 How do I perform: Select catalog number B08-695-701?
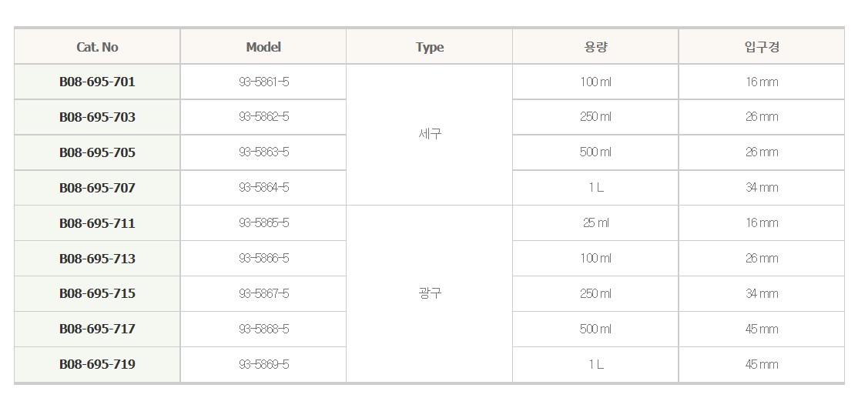click(97, 82)
